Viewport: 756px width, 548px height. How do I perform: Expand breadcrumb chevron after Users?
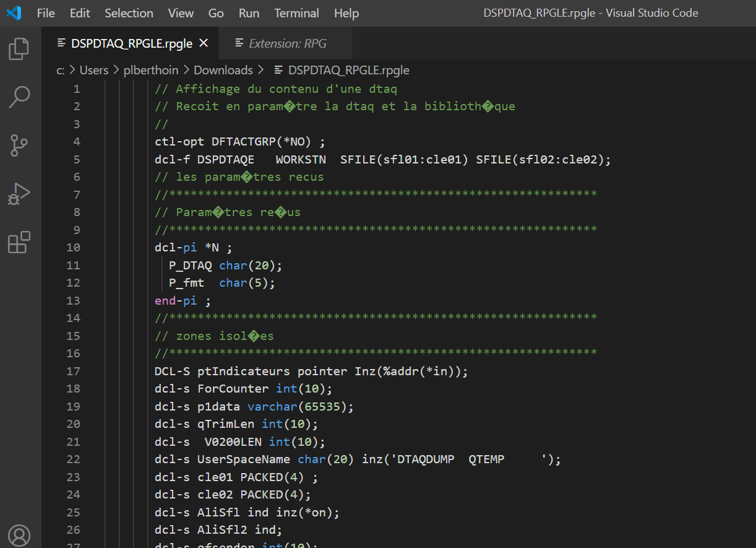(x=116, y=70)
